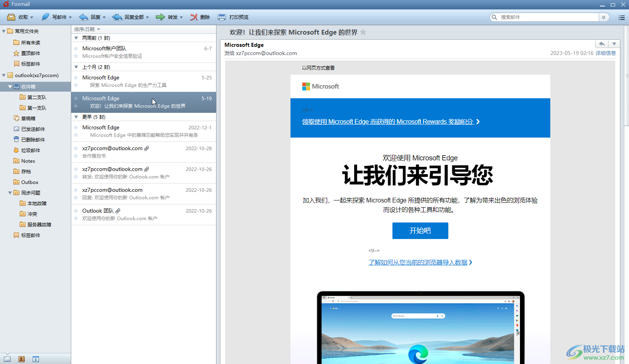This screenshot has width=629, height=364.
Task: Open the 转发 dropdown arrow
Action: pyautogui.click(x=181, y=17)
